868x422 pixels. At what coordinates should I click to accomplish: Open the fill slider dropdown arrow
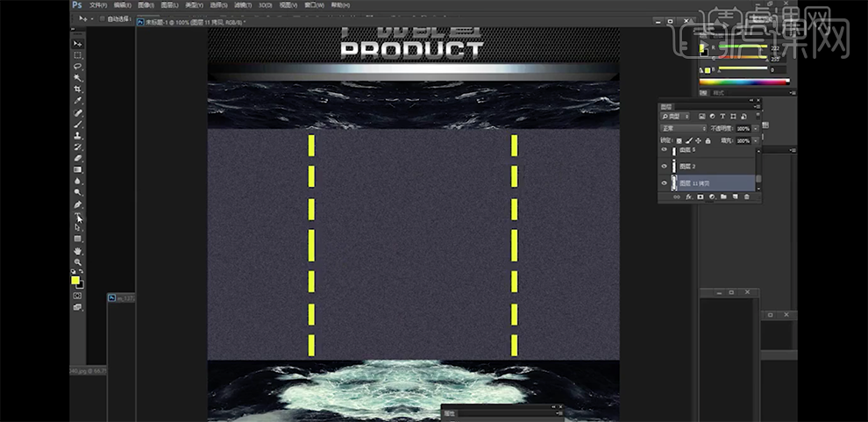(755, 140)
